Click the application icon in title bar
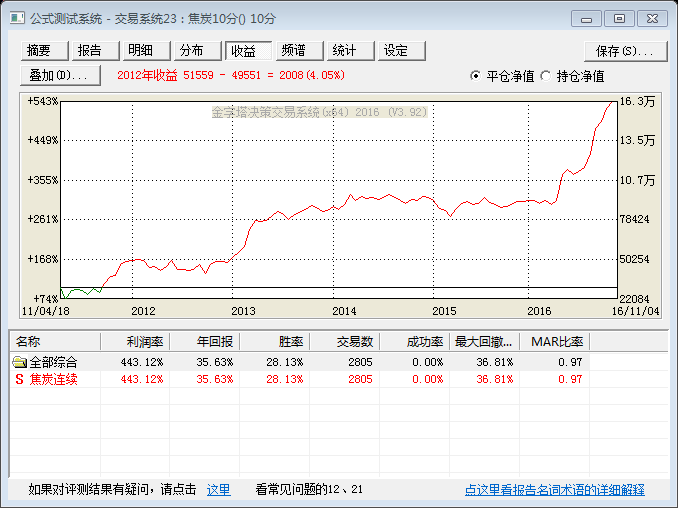 click(x=17, y=19)
